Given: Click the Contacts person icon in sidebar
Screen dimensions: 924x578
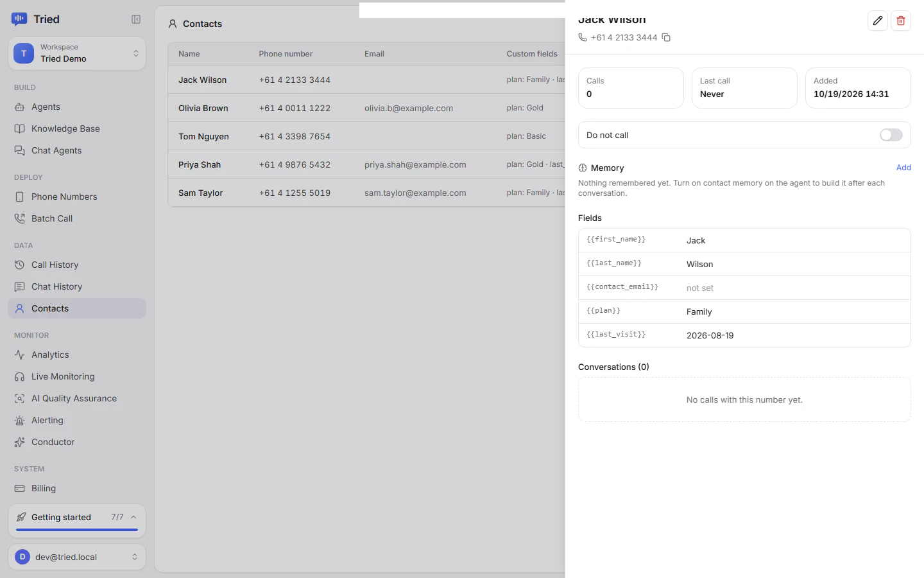Looking at the screenshot, I should point(20,308).
